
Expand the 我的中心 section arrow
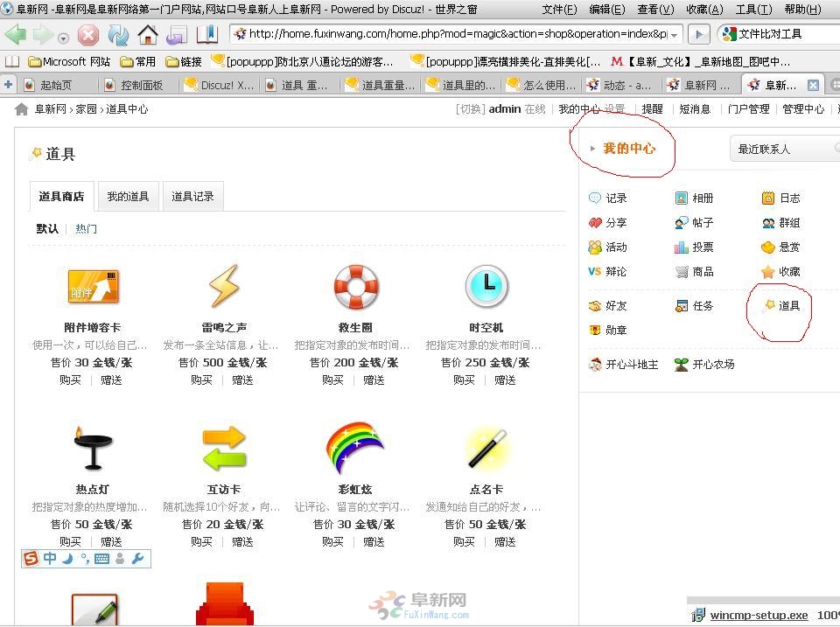click(592, 149)
